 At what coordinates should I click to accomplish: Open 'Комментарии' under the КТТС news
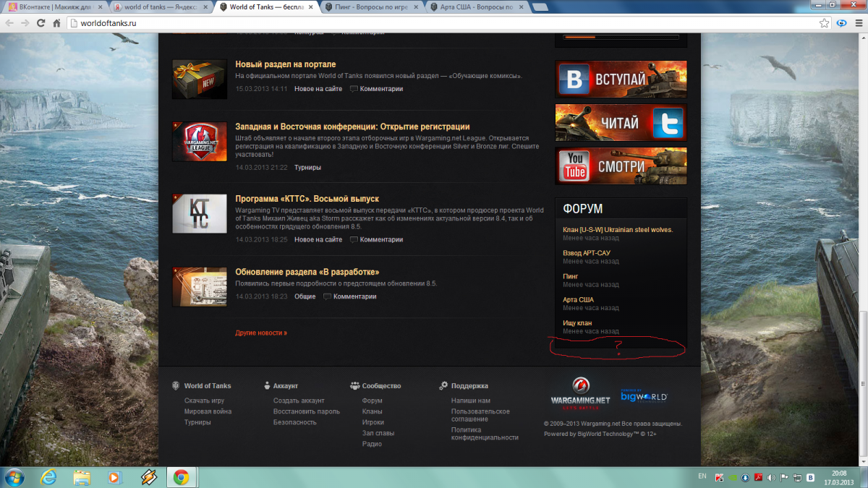[x=381, y=239]
